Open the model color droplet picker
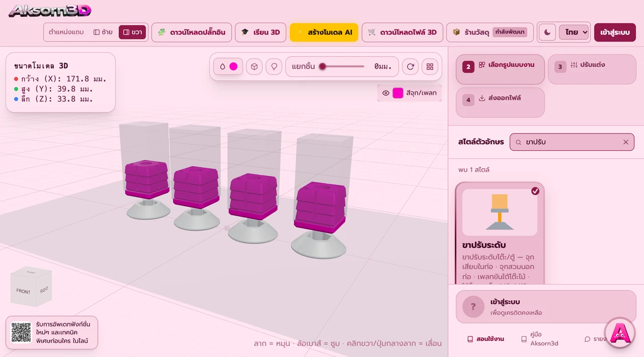 tap(222, 66)
